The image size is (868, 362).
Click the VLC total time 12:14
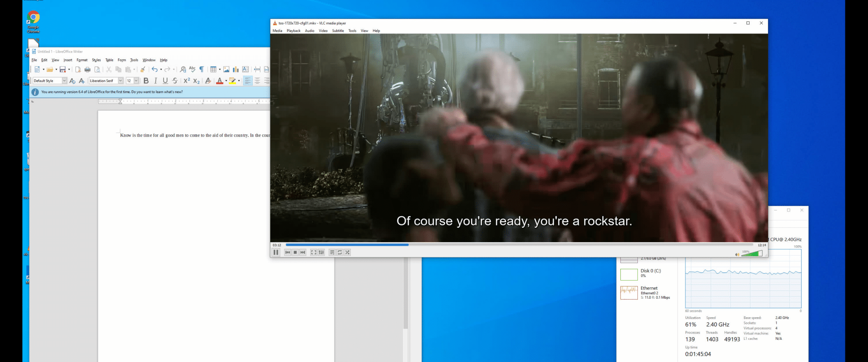pos(762,245)
